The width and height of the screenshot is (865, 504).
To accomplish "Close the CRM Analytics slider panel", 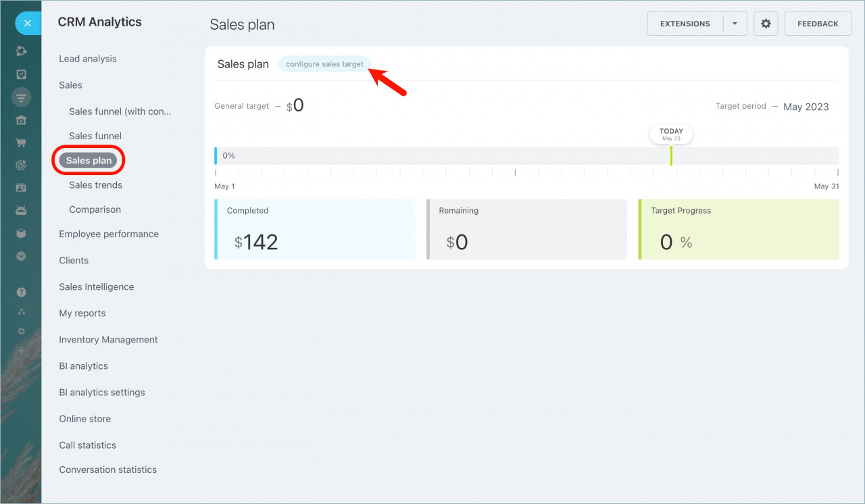I will click(28, 23).
